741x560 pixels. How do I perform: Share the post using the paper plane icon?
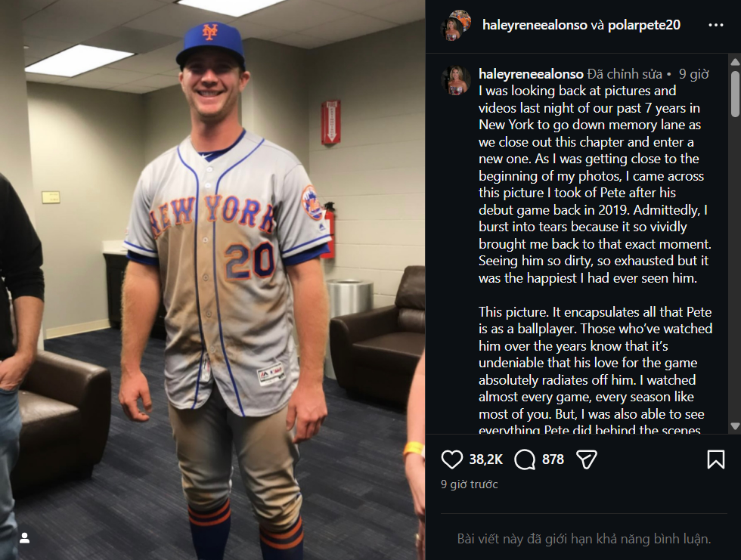click(x=587, y=459)
